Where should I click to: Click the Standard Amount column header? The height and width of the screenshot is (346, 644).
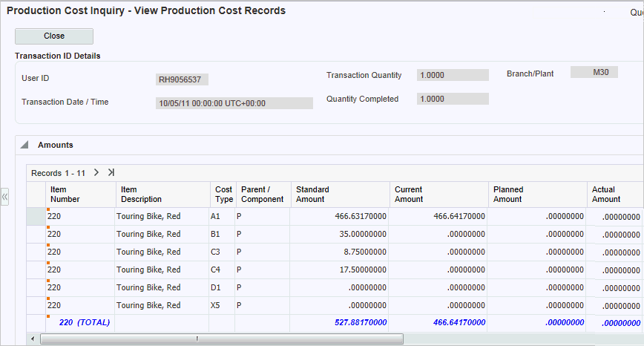tap(339, 195)
